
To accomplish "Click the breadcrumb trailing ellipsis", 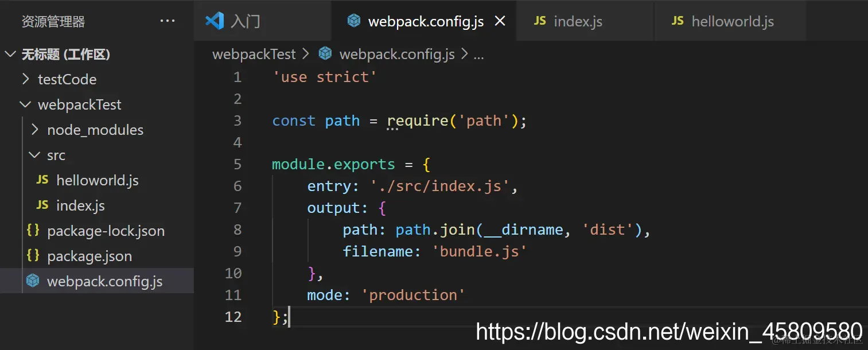I will click(478, 56).
